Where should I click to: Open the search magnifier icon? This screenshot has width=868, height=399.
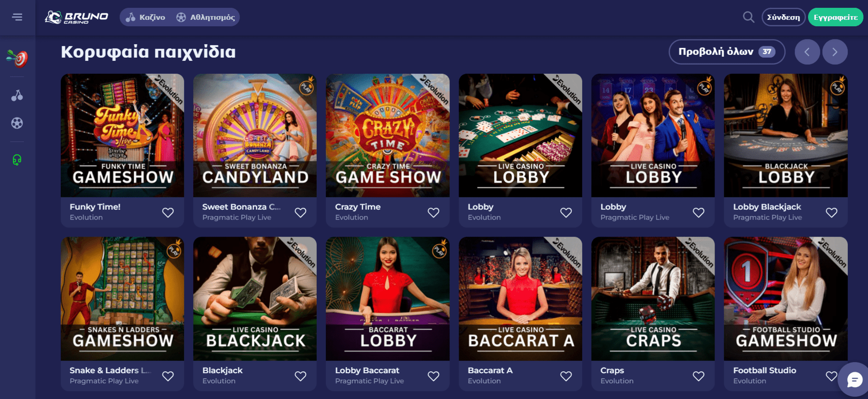749,17
